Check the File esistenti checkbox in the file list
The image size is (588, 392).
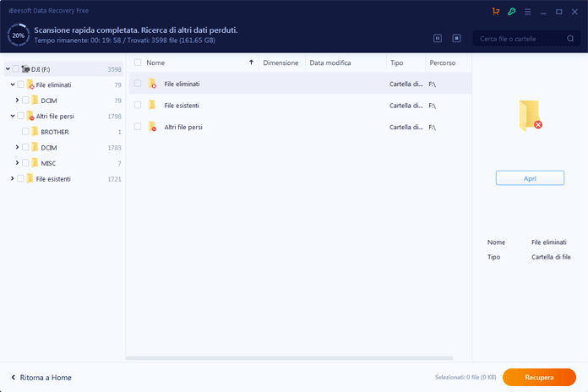[x=138, y=105]
